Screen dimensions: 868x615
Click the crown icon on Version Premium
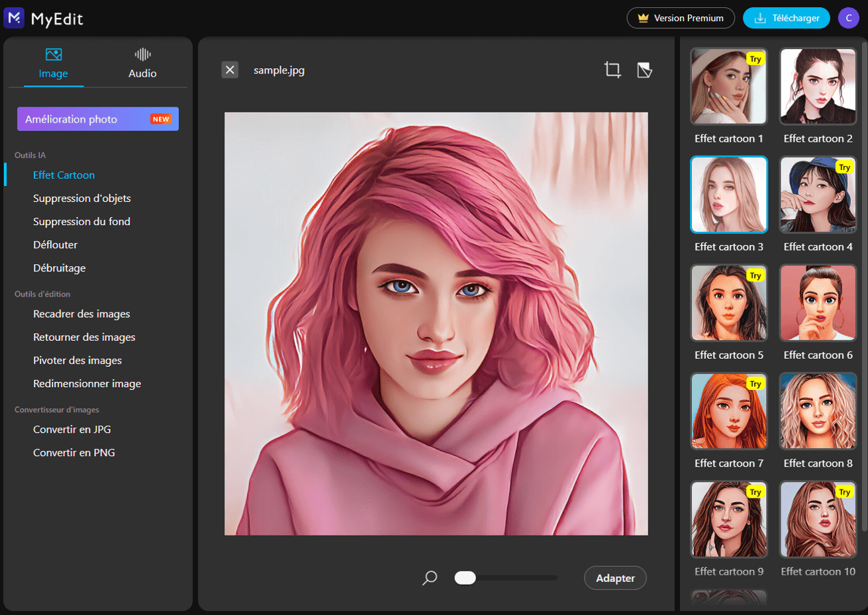(x=642, y=18)
